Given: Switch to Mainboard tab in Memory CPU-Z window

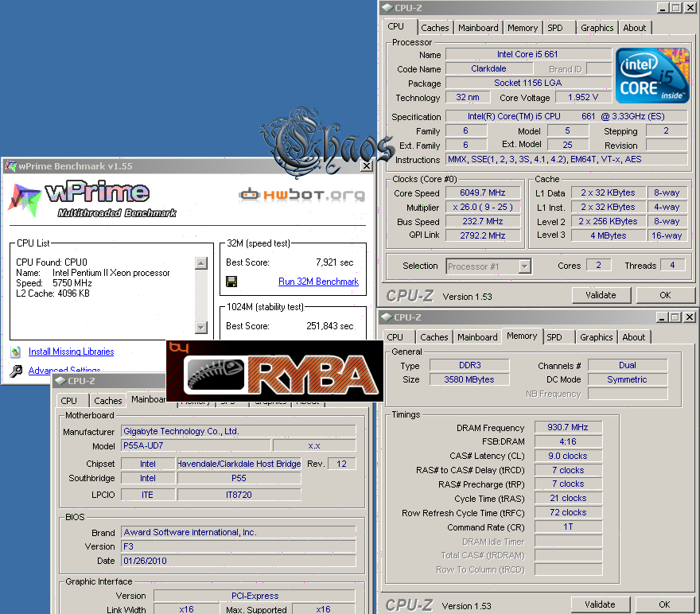Looking at the screenshot, I should pos(477,337).
